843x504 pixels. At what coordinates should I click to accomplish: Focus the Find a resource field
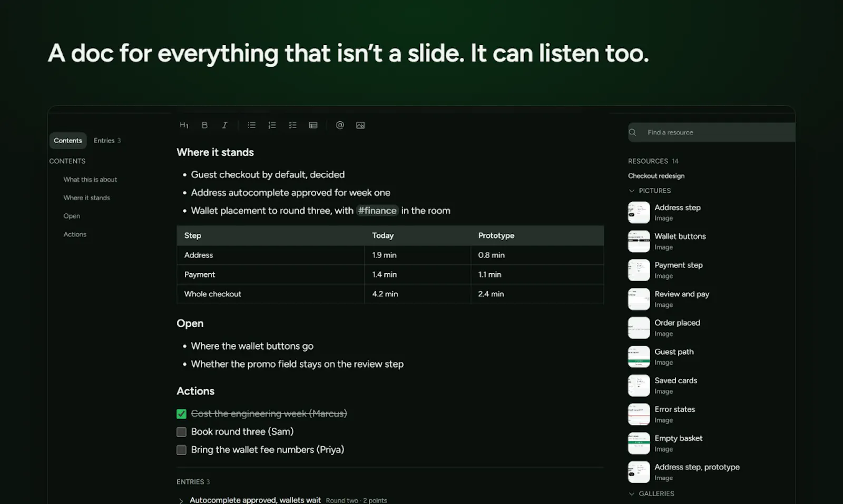[711, 132]
